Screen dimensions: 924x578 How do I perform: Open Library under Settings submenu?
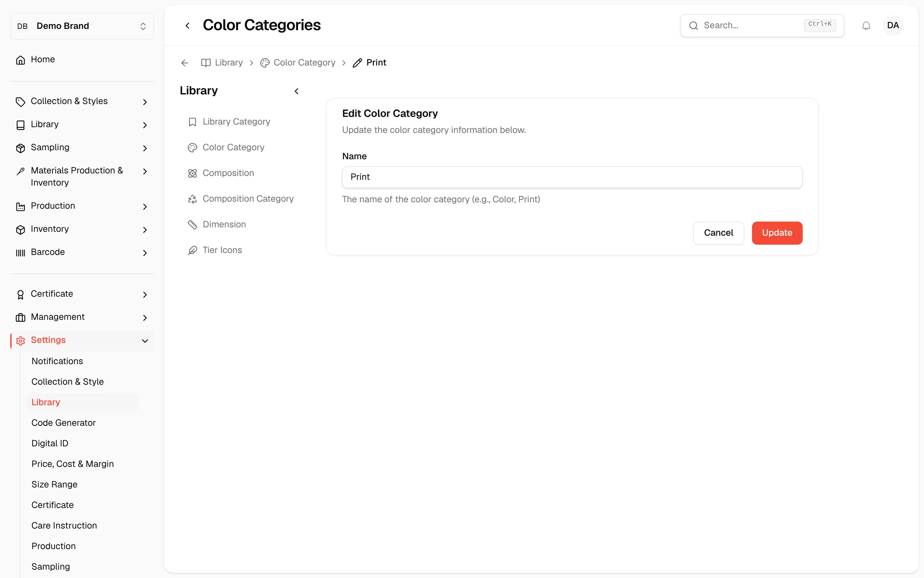(82, 402)
